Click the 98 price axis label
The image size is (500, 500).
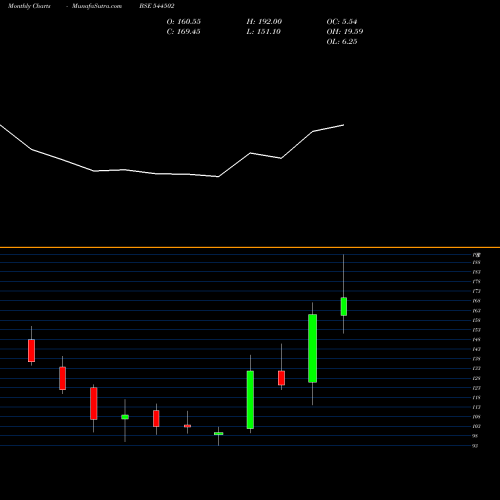click(475, 436)
